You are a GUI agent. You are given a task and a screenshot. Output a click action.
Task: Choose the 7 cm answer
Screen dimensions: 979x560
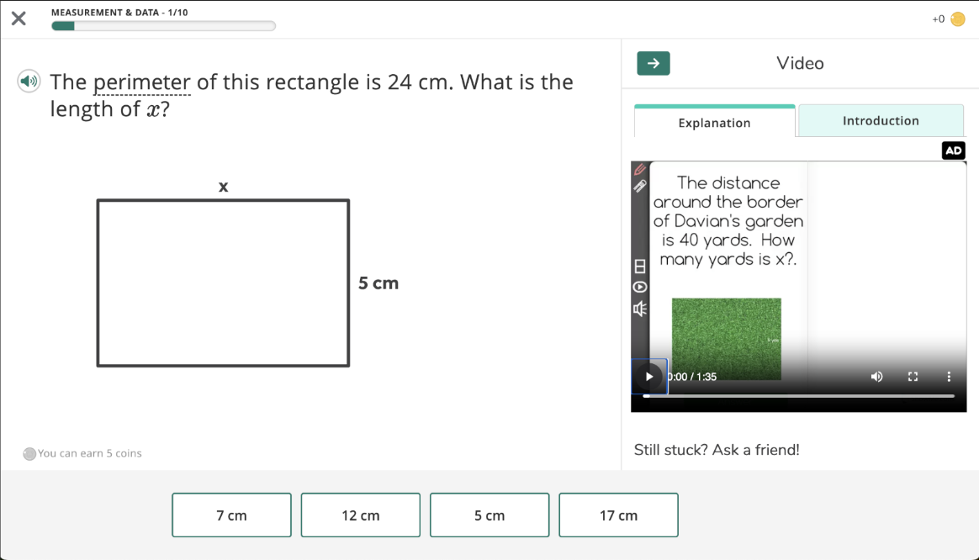pyautogui.click(x=231, y=515)
